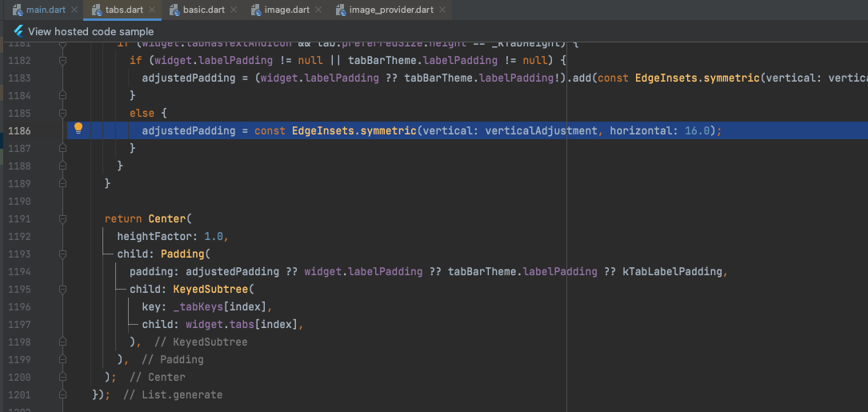868x412 pixels.
Task: Close the main.dart tab
Action: pos(74,10)
